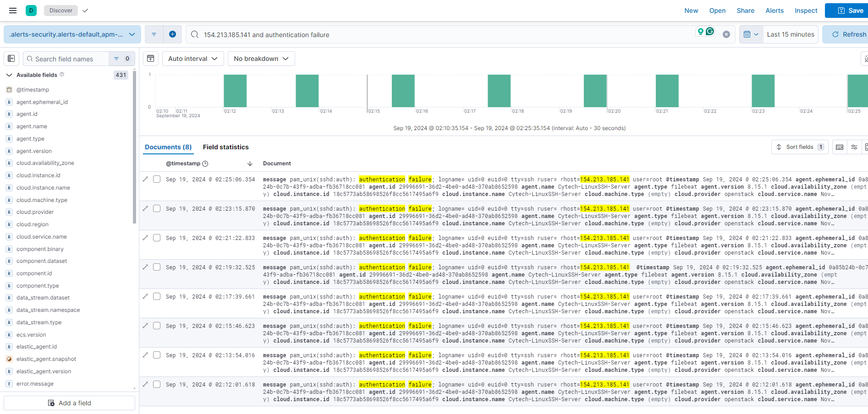Click the clock icon next to @timestamp header

click(x=205, y=163)
